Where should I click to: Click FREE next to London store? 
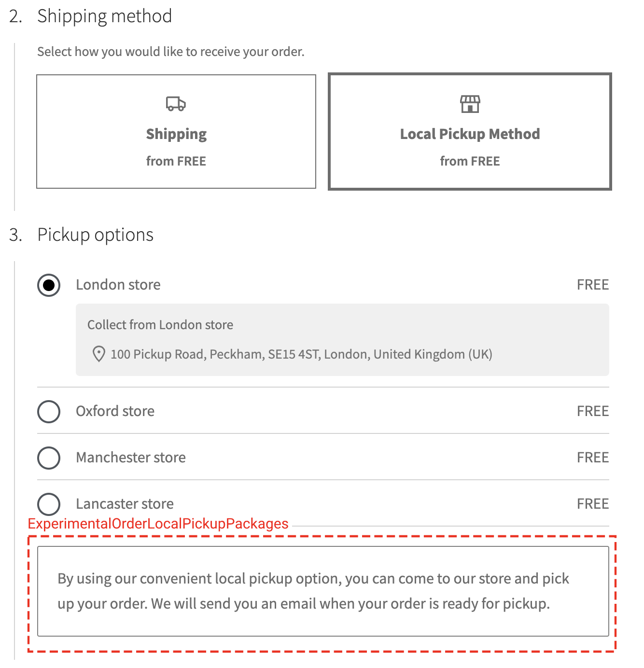point(592,285)
